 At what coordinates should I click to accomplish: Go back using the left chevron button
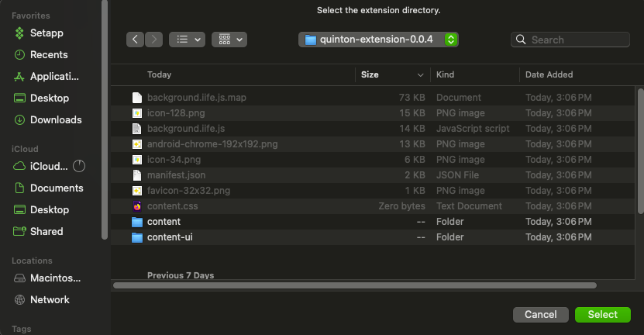(135, 40)
